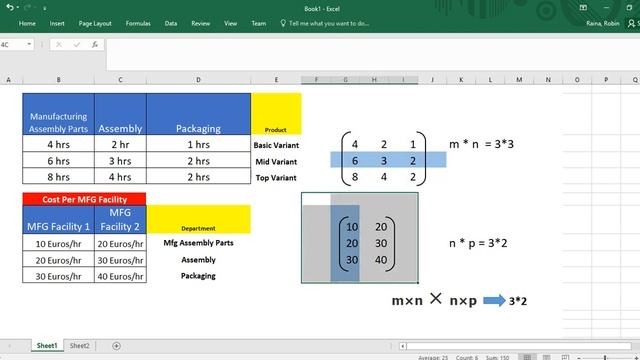Open the Formulas ribbon tab
This screenshot has width=640, height=360.
[138, 23]
